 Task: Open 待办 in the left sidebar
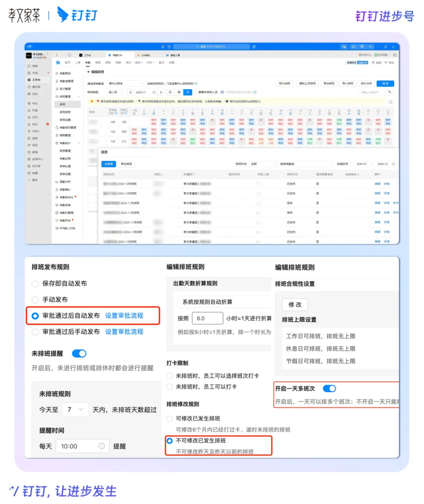pos(33,125)
